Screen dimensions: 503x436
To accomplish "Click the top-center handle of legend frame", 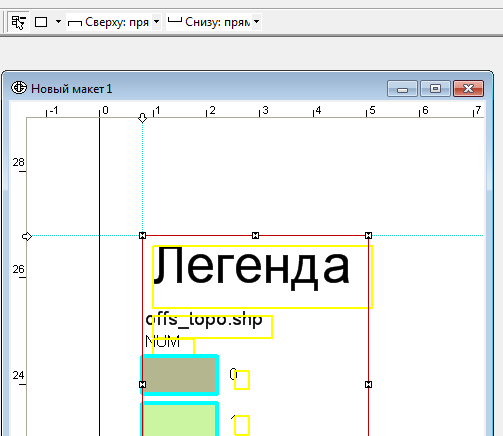I will click(x=255, y=236).
